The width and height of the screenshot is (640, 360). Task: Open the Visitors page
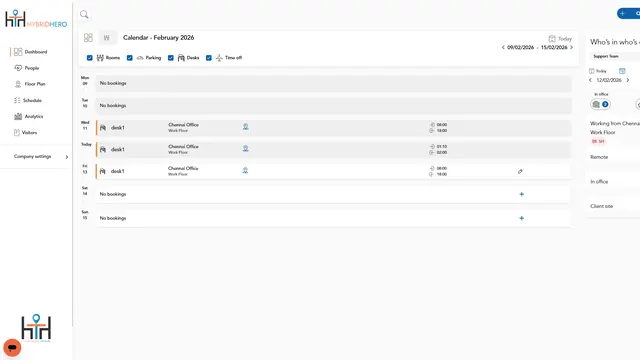pyautogui.click(x=25, y=132)
